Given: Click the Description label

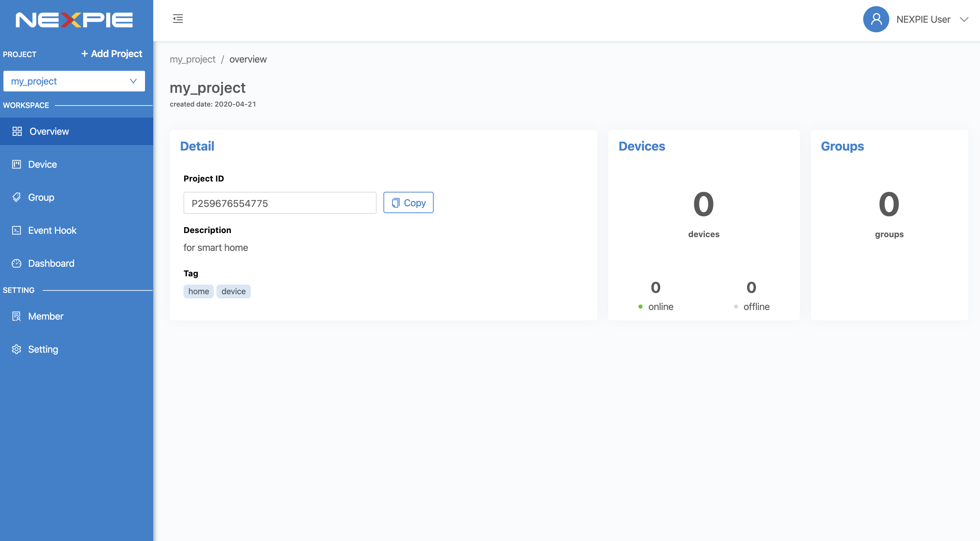Looking at the screenshot, I should (x=207, y=230).
